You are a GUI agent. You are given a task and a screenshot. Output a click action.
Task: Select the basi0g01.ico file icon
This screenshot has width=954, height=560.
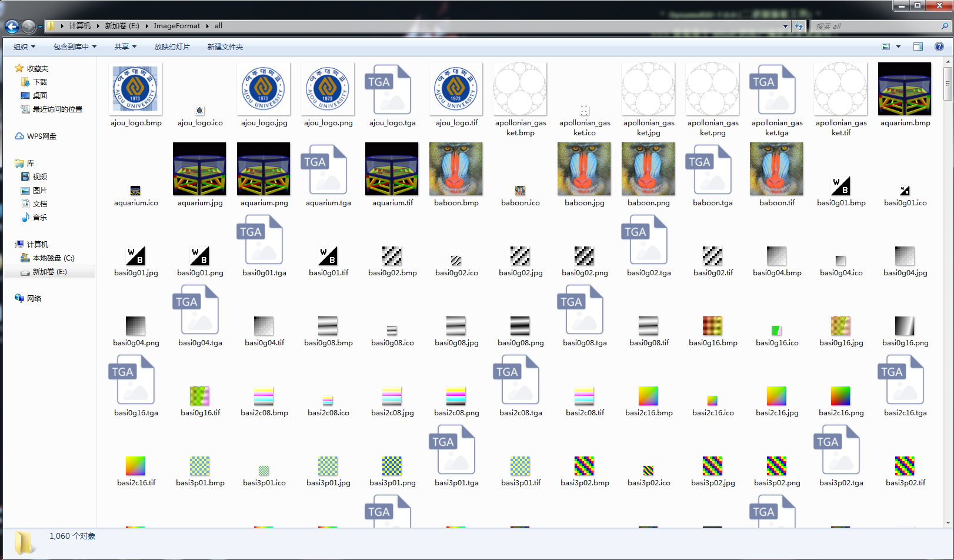(905, 191)
